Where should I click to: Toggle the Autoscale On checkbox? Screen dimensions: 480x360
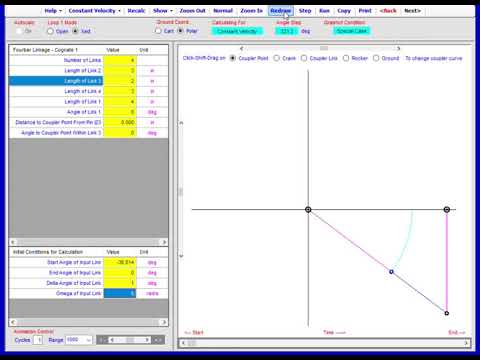point(19,31)
